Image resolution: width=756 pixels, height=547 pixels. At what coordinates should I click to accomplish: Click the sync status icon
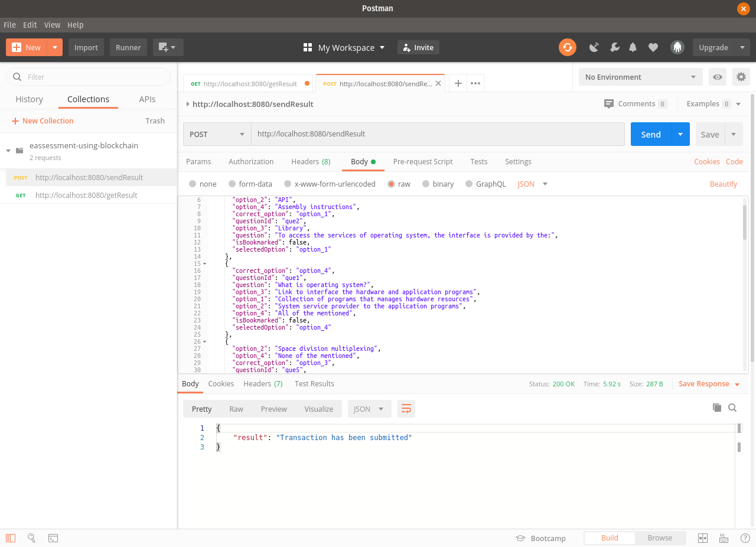coord(568,47)
